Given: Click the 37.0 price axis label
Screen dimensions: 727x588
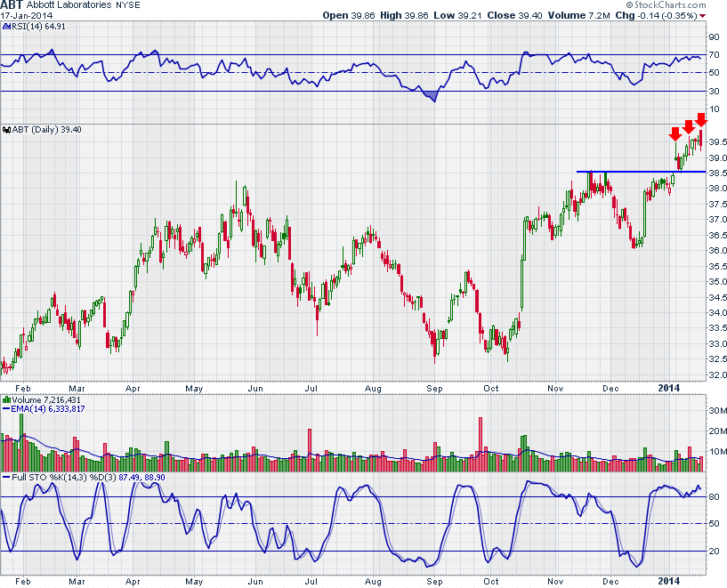Looking at the screenshot, I should 718,219.
